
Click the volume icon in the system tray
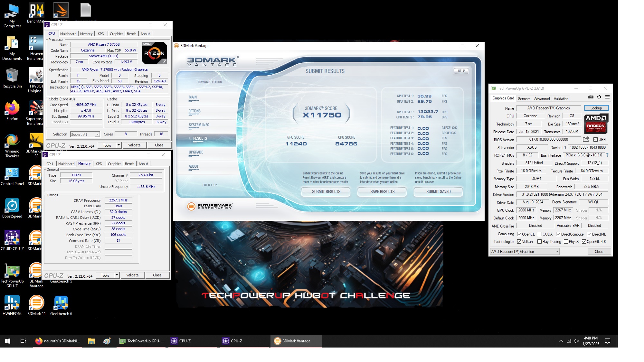[x=576, y=341]
